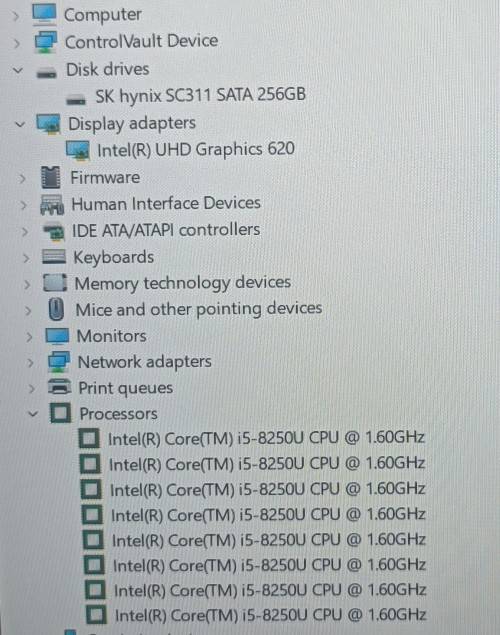500x635 pixels.
Task: Click the Firmware chip icon
Action: click(x=51, y=177)
